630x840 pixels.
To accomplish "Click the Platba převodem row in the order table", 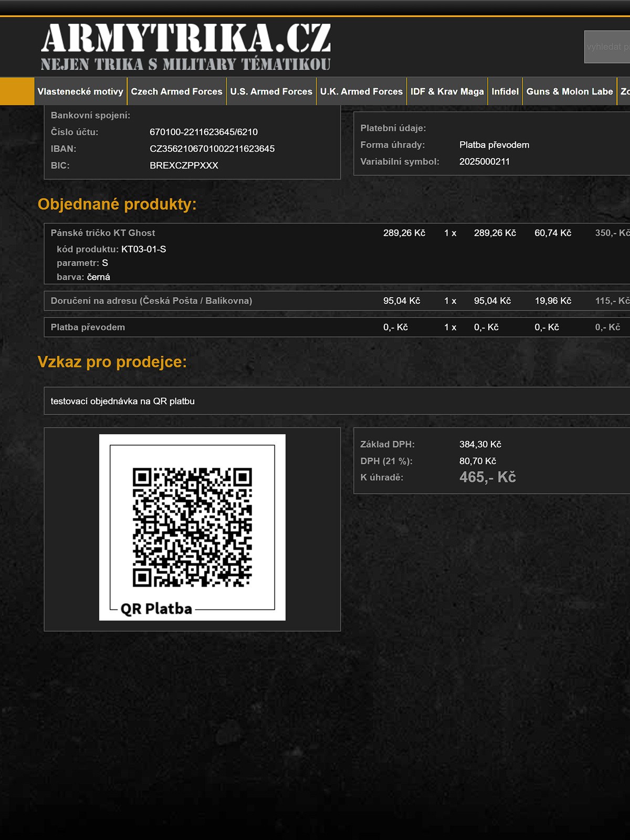I will [337, 327].
